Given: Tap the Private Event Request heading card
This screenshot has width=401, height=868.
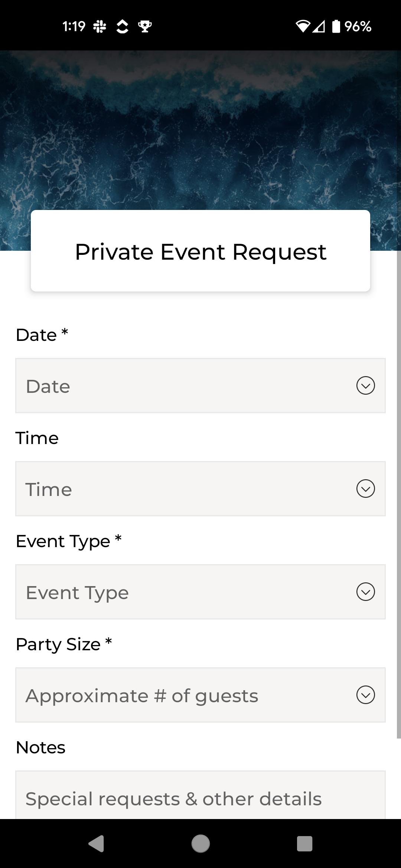Looking at the screenshot, I should pos(200,251).
